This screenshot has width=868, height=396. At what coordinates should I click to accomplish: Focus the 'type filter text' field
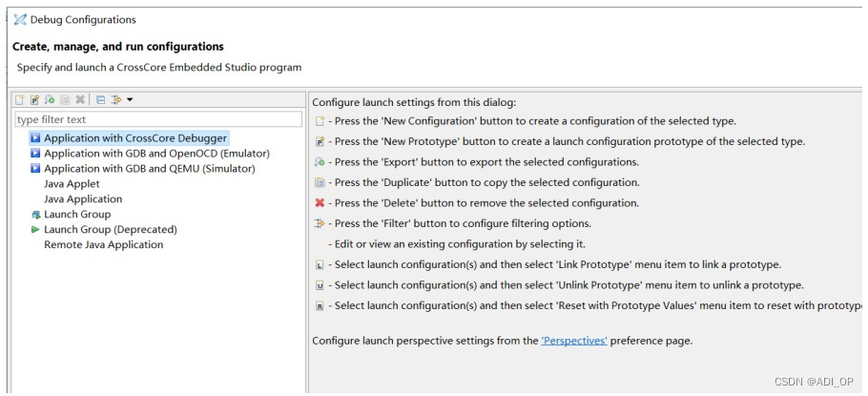click(158, 119)
